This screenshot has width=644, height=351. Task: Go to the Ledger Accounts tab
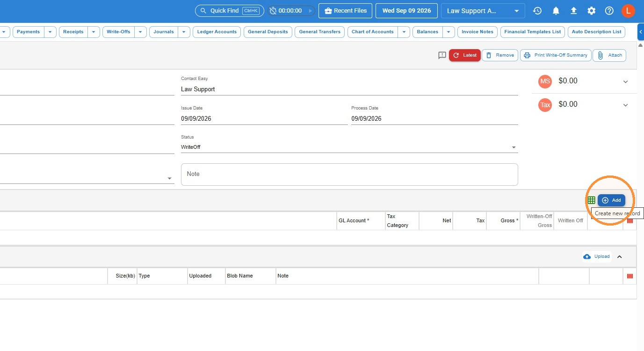coord(217,32)
